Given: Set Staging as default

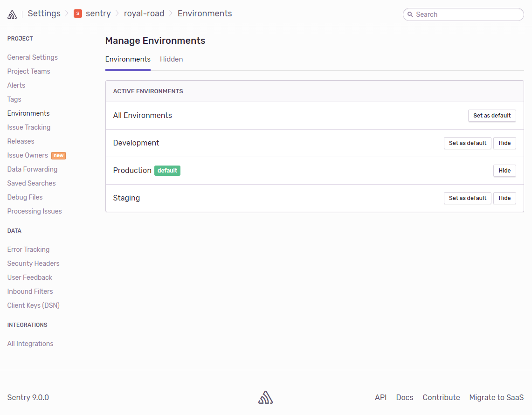Looking at the screenshot, I should point(468,198).
